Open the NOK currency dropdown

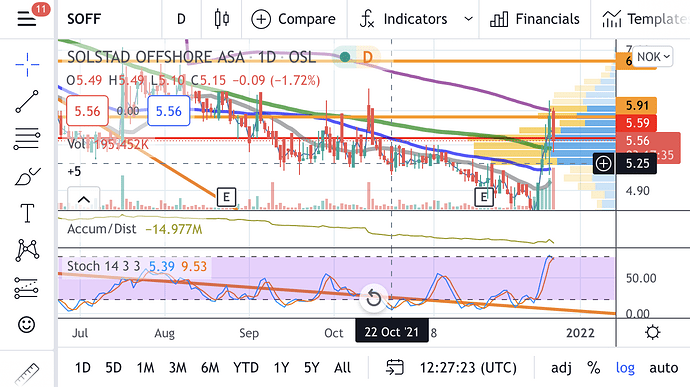tap(653, 57)
